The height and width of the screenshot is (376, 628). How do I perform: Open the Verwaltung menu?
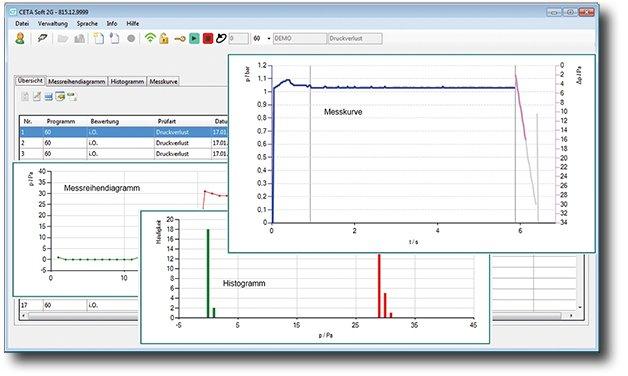coord(53,24)
